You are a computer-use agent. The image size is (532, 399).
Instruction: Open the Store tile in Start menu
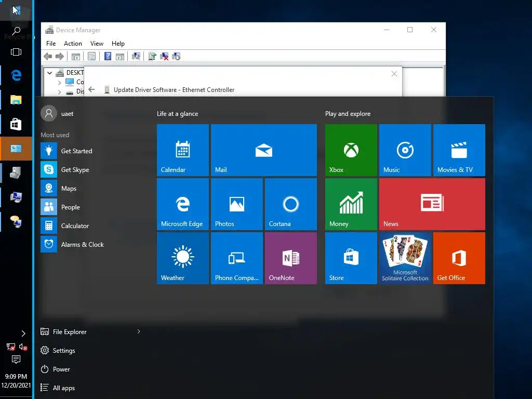click(x=351, y=258)
